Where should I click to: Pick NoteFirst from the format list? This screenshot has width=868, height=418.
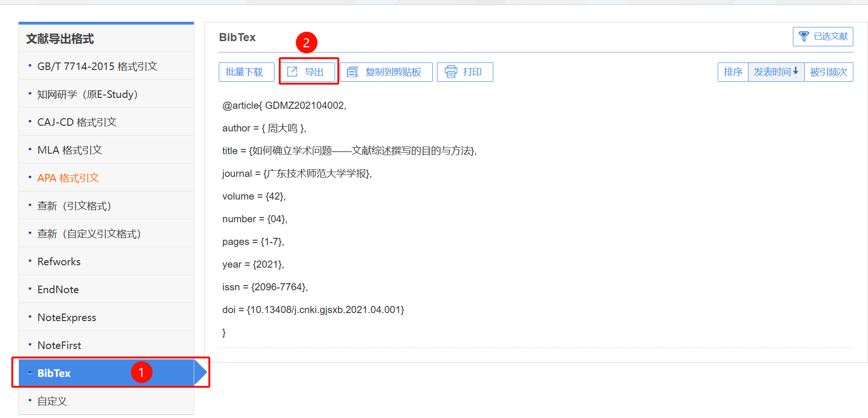[59, 345]
